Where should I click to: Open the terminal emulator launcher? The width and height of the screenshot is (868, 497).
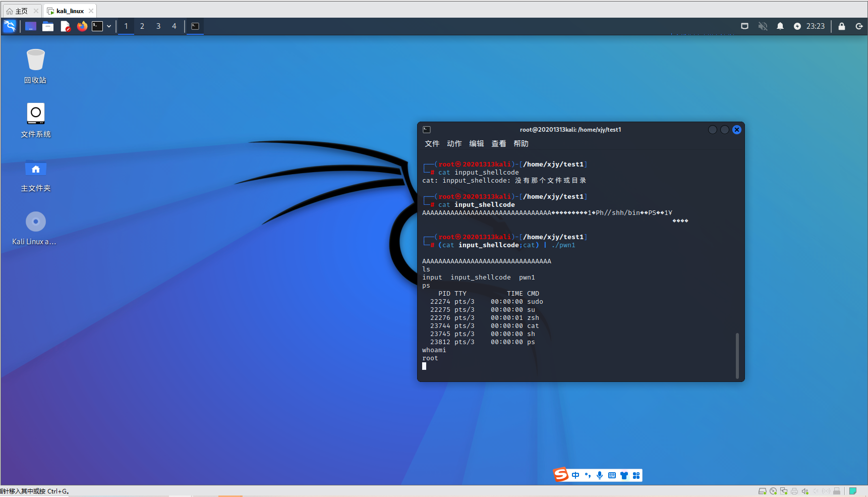97,26
